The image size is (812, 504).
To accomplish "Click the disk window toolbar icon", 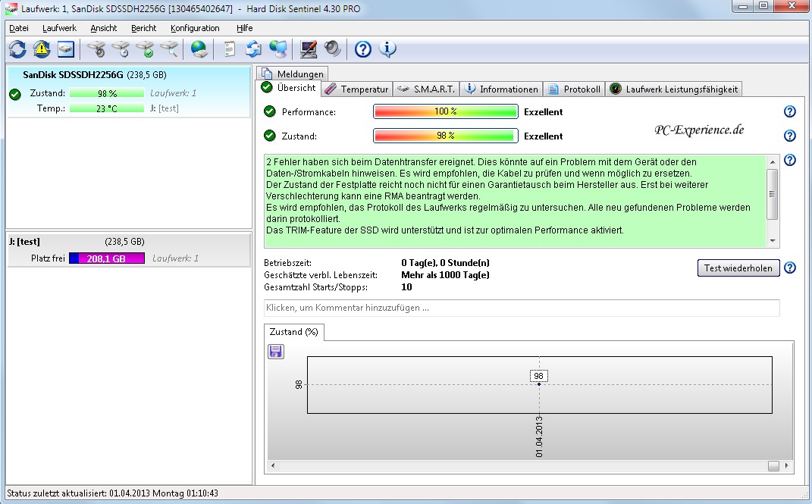I will click(66, 49).
